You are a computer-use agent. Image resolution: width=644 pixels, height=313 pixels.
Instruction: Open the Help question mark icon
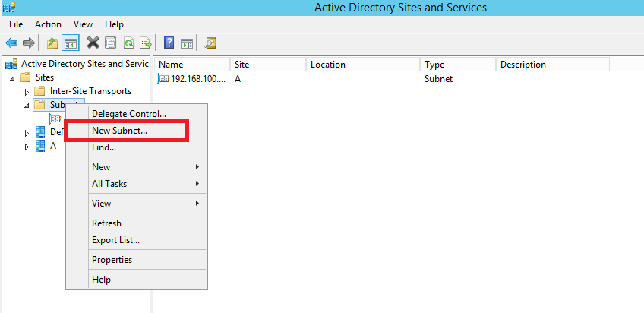[x=169, y=43]
